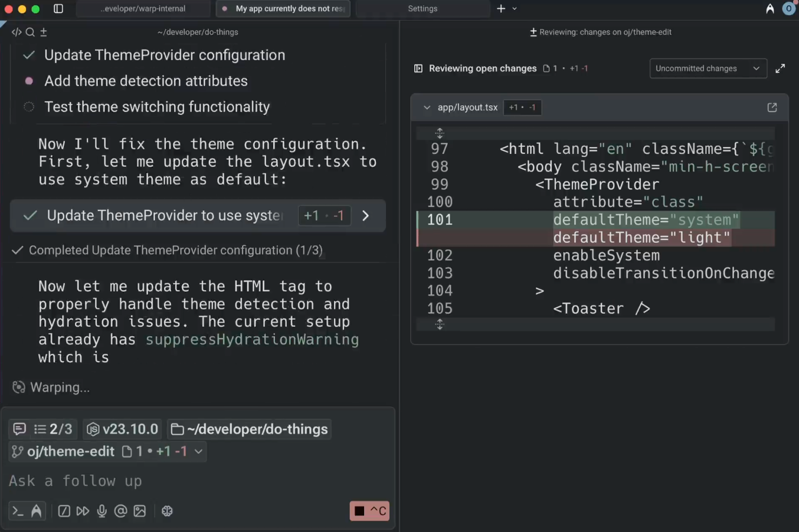Screen dimensions: 799x532
Task: Stop the running agent with ^C button
Action: (x=369, y=511)
